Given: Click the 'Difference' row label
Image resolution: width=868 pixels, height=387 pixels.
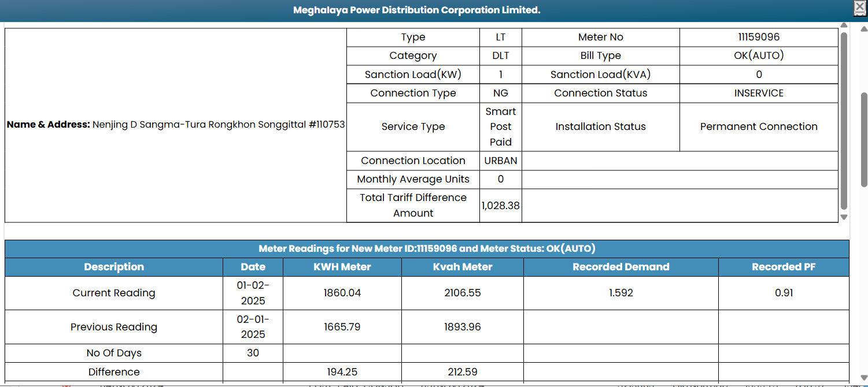Looking at the screenshot, I should point(114,373).
